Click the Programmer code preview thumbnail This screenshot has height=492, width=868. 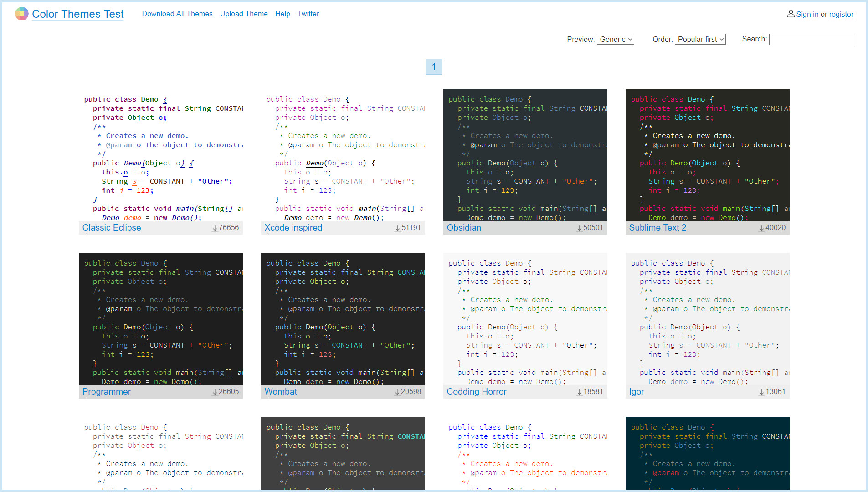(161, 319)
